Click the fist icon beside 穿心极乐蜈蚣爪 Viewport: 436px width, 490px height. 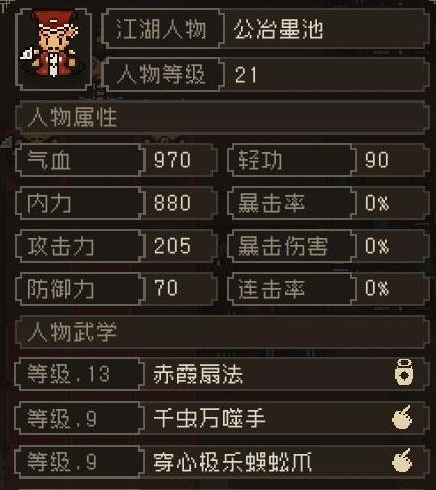[x=402, y=461]
